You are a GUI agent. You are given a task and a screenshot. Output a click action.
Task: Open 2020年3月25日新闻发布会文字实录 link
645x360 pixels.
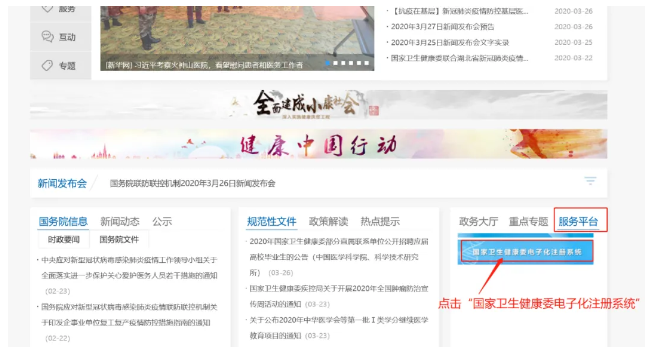click(450, 42)
